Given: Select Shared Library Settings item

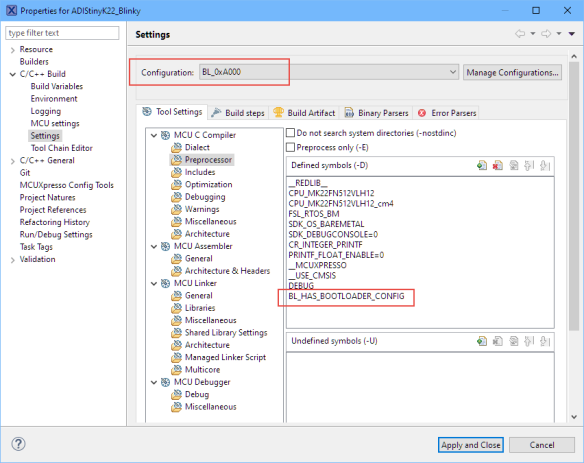Looking at the screenshot, I should pos(226,333).
